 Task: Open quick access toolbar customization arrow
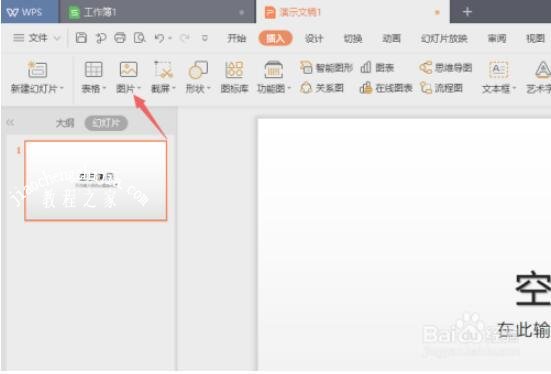[204, 38]
